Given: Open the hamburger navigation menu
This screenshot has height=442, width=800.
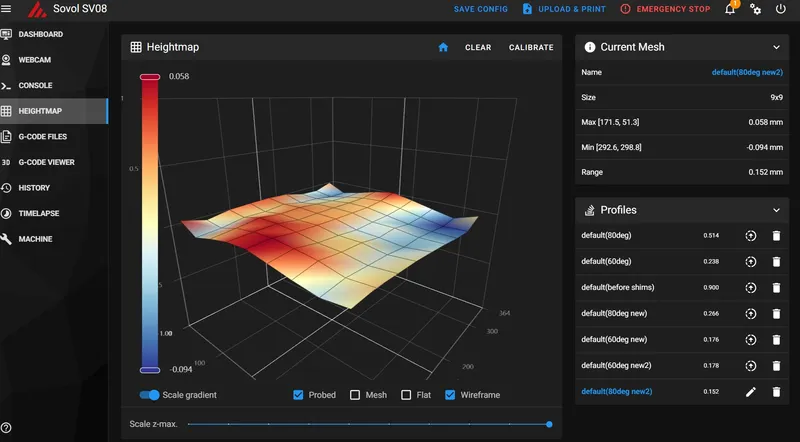Looking at the screenshot, I should tap(6, 9).
